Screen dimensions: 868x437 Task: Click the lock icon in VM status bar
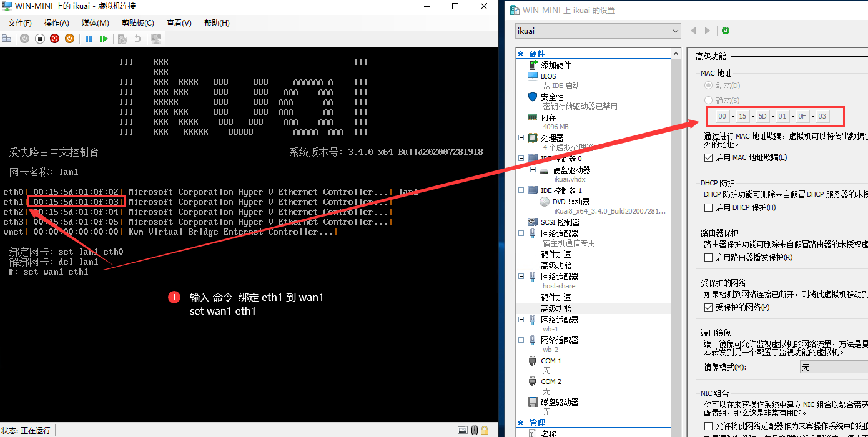pyautogui.click(x=485, y=430)
